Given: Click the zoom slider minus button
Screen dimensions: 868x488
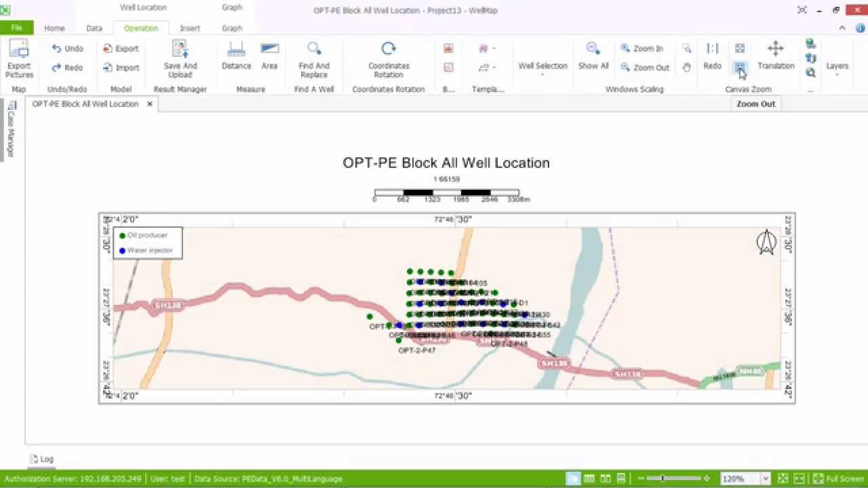Looking at the screenshot, I should pos(641,479).
